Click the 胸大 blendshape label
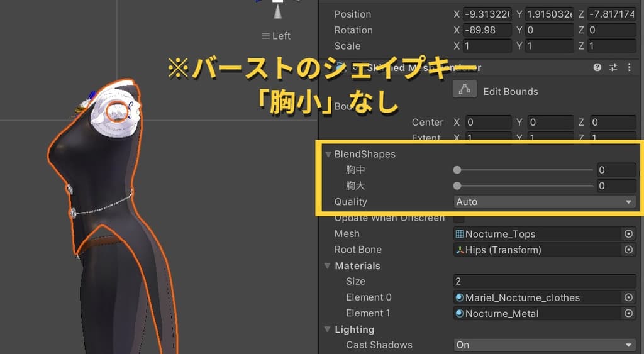The height and width of the screenshot is (354, 644). [x=355, y=186]
